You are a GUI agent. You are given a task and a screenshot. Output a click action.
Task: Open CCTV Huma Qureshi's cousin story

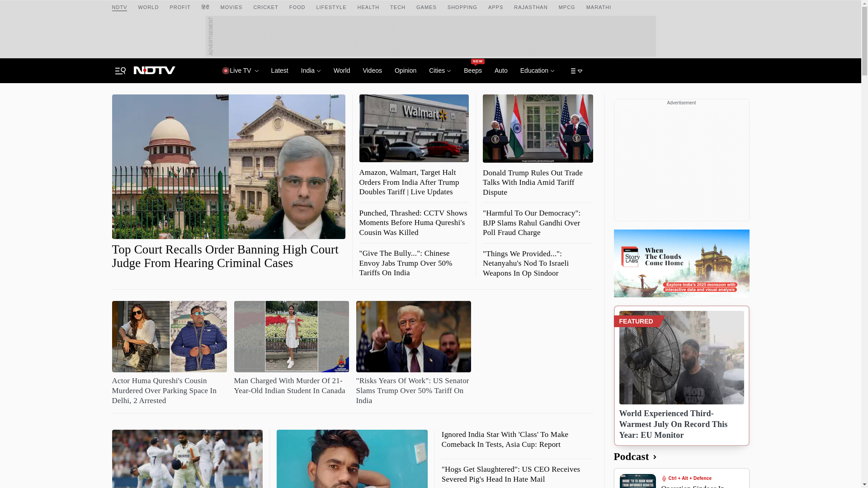[x=413, y=223]
